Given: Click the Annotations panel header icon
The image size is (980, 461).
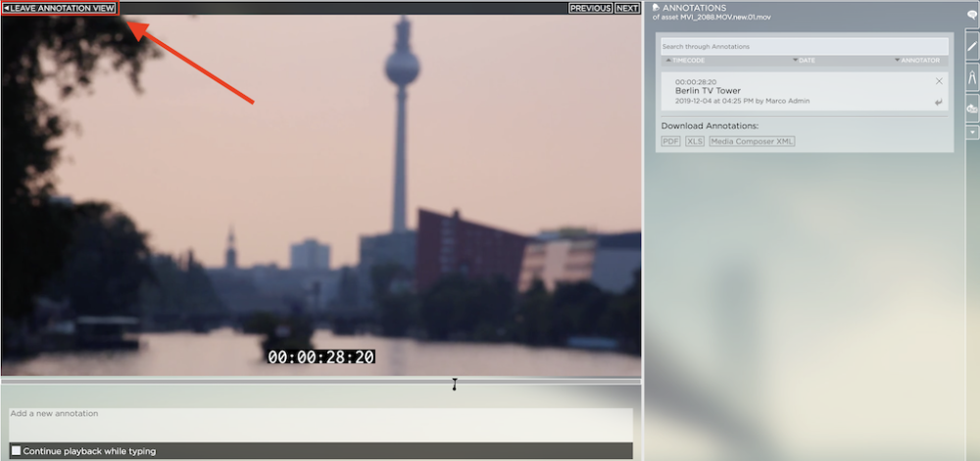Looking at the screenshot, I should click(657, 8).
